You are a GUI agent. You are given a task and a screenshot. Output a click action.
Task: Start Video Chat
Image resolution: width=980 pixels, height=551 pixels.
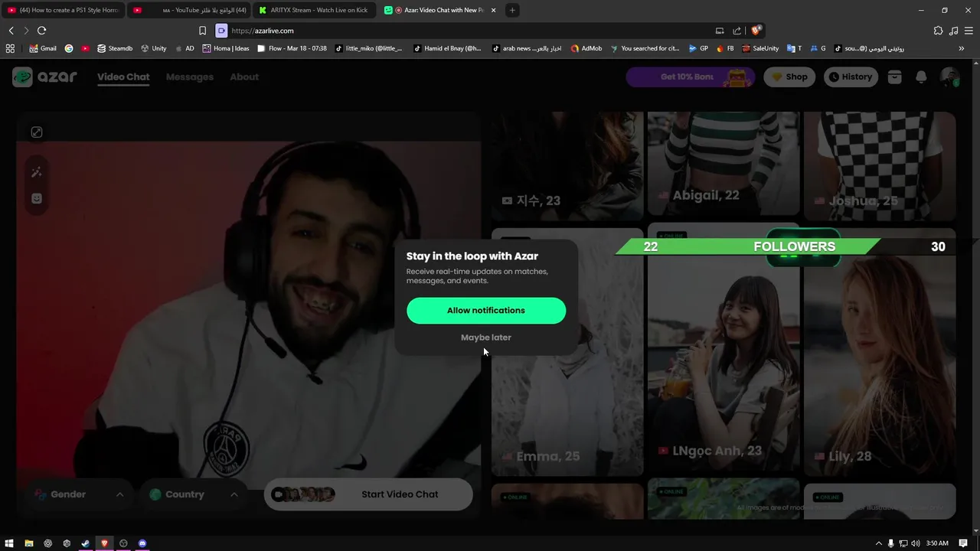coord(368,494)
